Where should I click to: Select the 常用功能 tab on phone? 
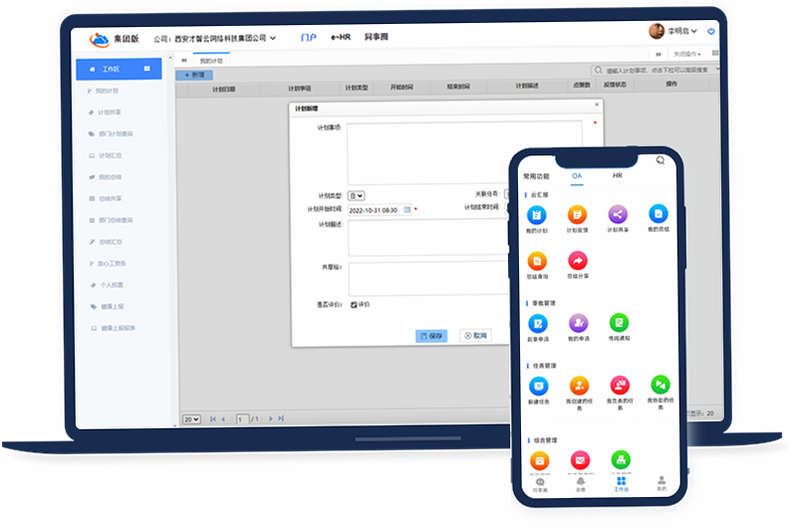[536, 177]
